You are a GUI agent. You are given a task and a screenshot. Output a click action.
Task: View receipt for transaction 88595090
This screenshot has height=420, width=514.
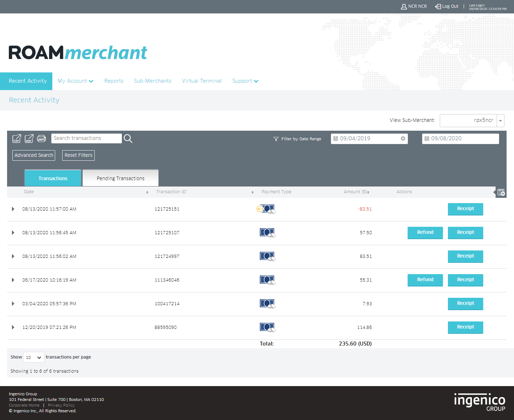(466, 327)
